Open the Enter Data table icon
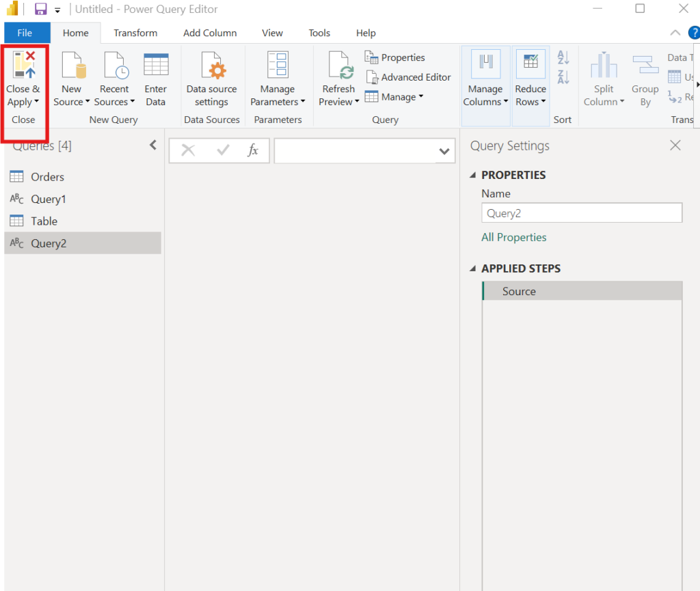Viewport: 700px width, 591px height. click(x=156, y=65)
